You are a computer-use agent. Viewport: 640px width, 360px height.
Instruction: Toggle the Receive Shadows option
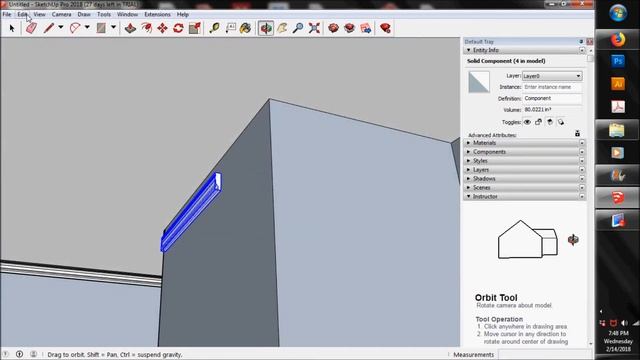click(561, 122)
